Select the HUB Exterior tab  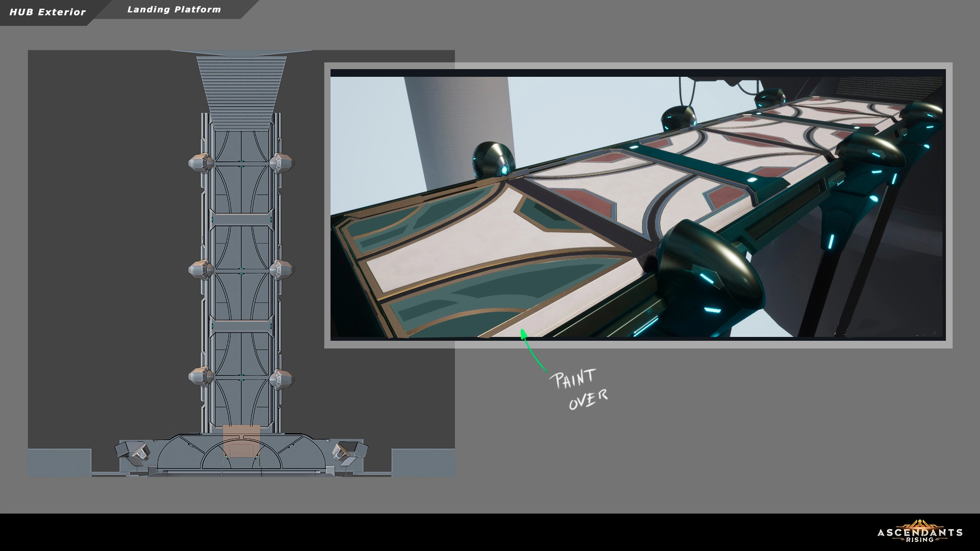pos(47,12)
